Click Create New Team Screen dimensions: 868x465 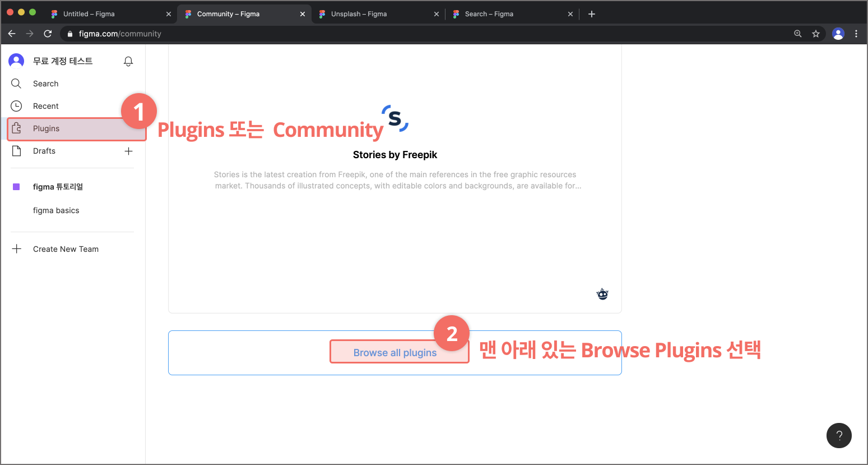coord(66,249)
